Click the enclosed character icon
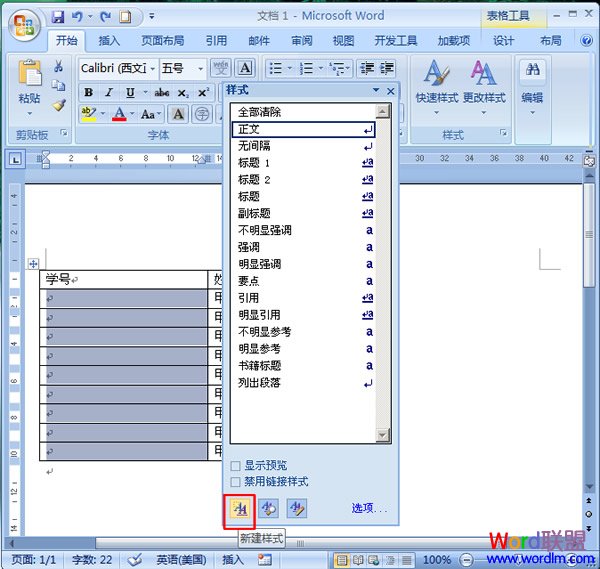Viewport: 600px width, 569px height. tap(202, 114)
